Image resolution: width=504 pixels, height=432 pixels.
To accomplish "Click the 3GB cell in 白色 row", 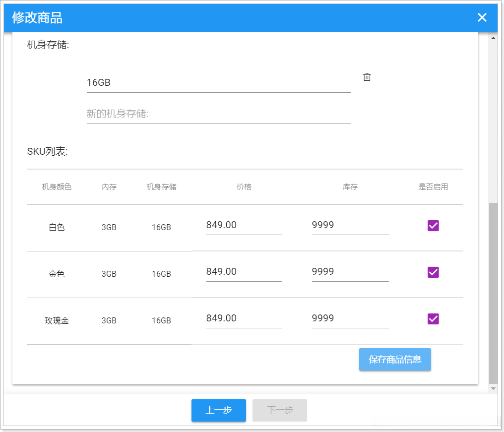I will (109, 227).
